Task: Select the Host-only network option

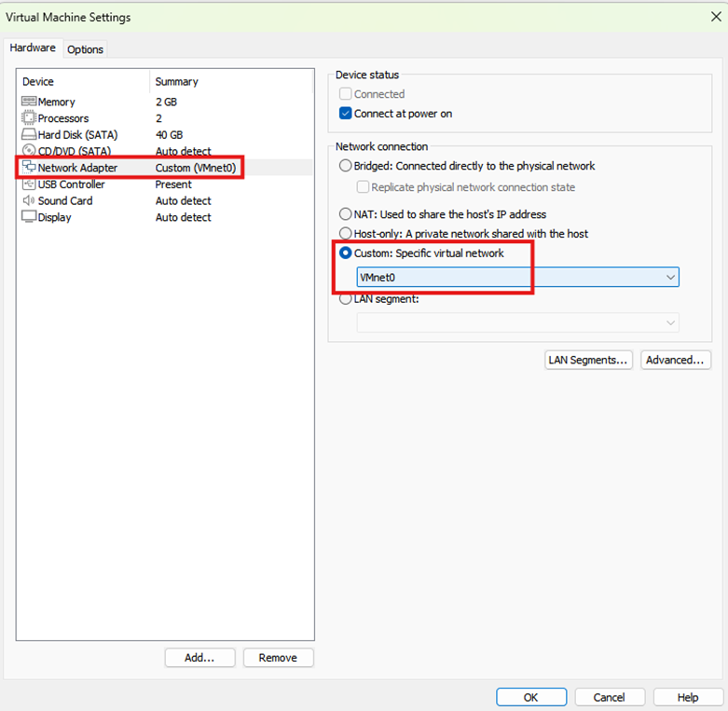Action: coord(345,233)
